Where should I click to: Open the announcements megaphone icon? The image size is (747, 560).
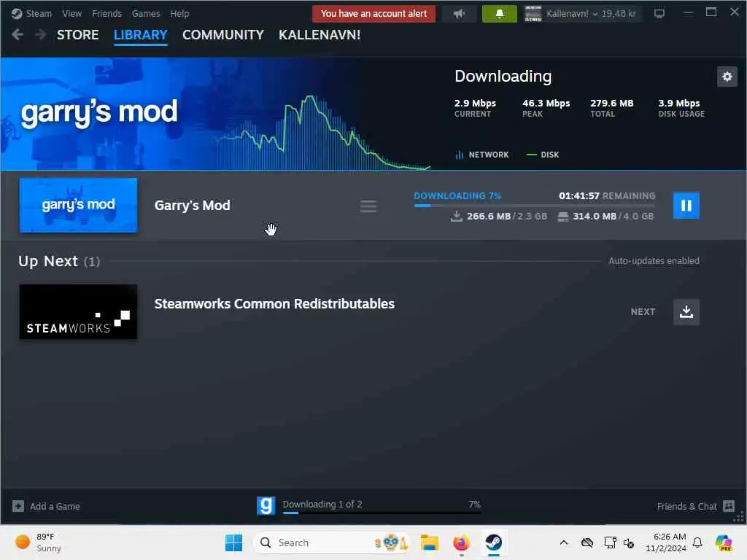click(x=460, y=14)
